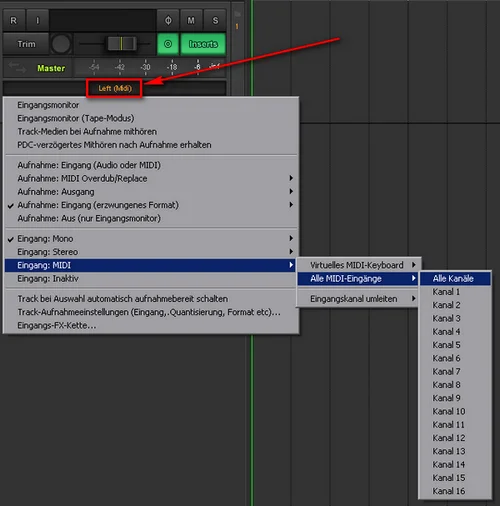Select Kanal 13

455,451
